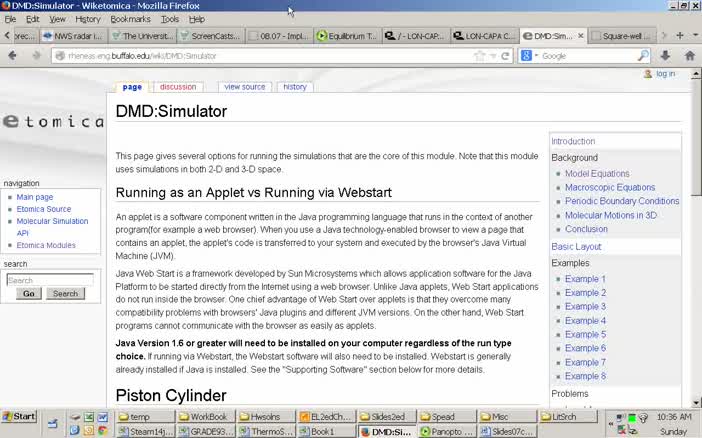The image size is (702, 438).
Task: Open the File menu
Action: coord(10,19)
